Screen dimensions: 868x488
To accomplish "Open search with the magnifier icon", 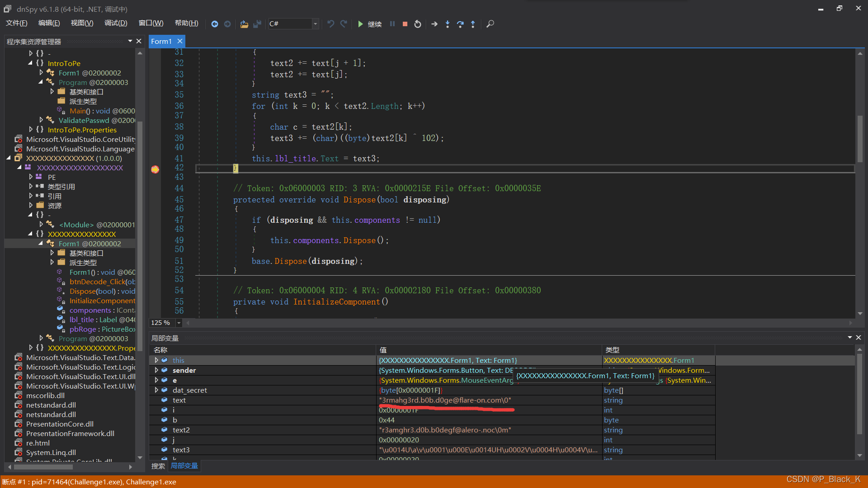I will pos(490,24).
